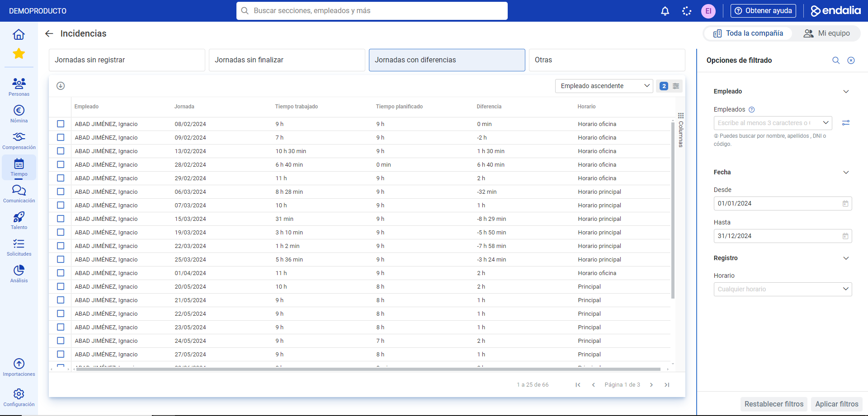Go to next page of results
Screen dimensions: 868x416
click(651, 385)
